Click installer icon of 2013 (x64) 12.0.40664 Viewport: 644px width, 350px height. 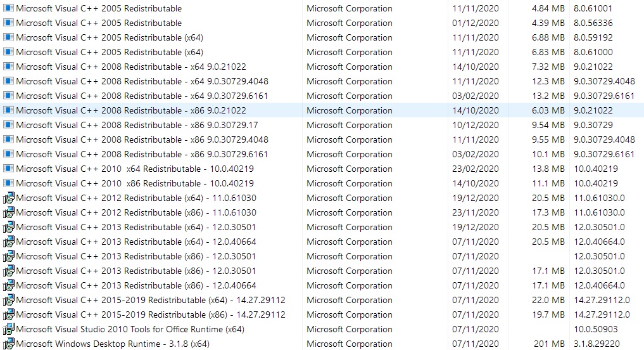click(8, 242)
